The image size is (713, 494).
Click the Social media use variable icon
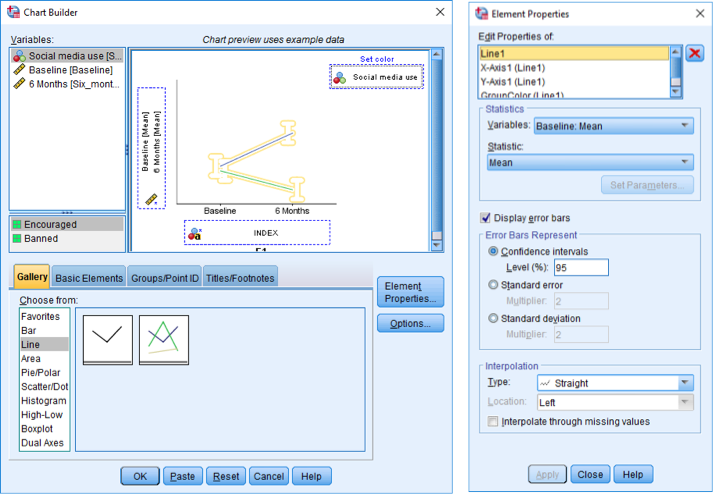point(19,56)
